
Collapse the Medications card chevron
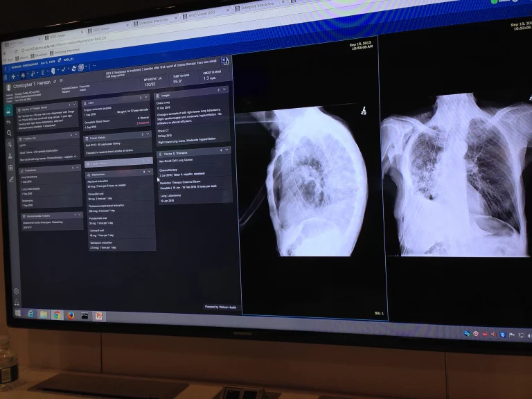(150, 172)
